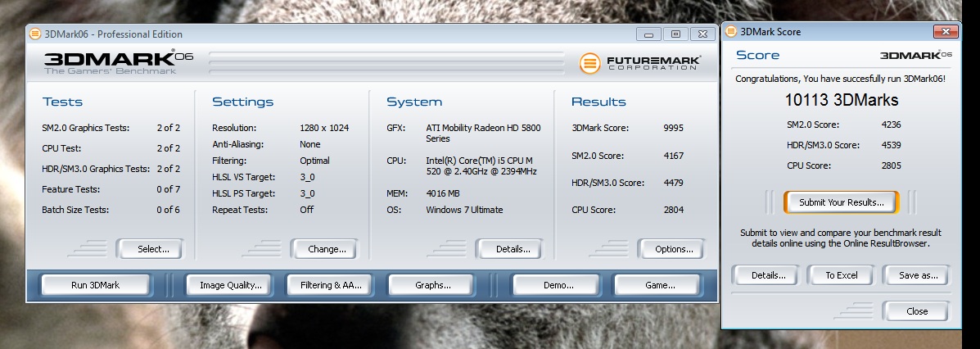Click the Settings section heading

(x=242, y=102)
